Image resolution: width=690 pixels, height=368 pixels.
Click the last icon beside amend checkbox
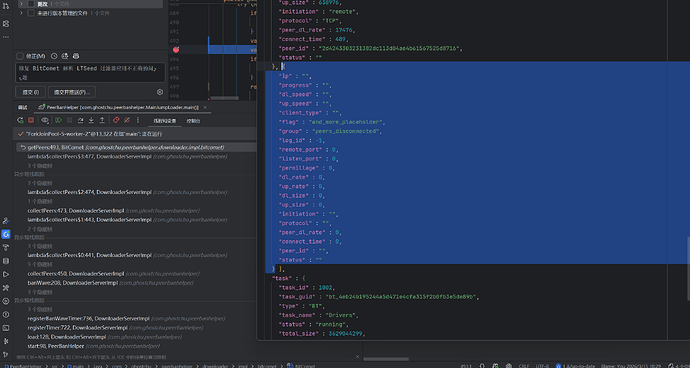point(76,56)
